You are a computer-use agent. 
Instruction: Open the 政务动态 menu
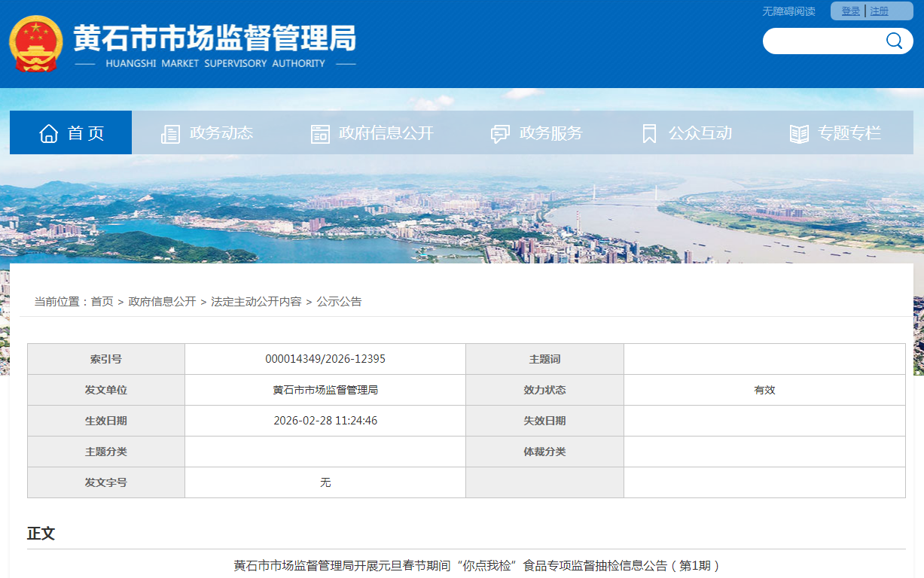pyautogui.click(x=221, y=132)
